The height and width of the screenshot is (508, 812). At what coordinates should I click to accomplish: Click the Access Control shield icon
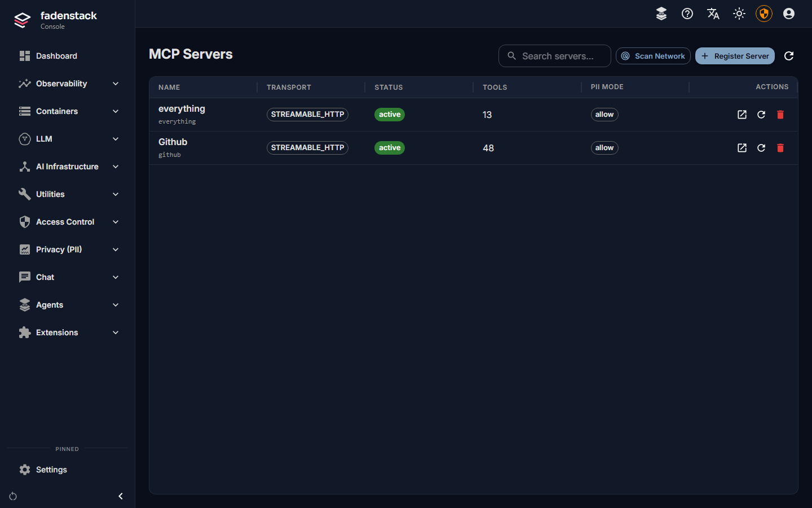click(x=25, y=222)
